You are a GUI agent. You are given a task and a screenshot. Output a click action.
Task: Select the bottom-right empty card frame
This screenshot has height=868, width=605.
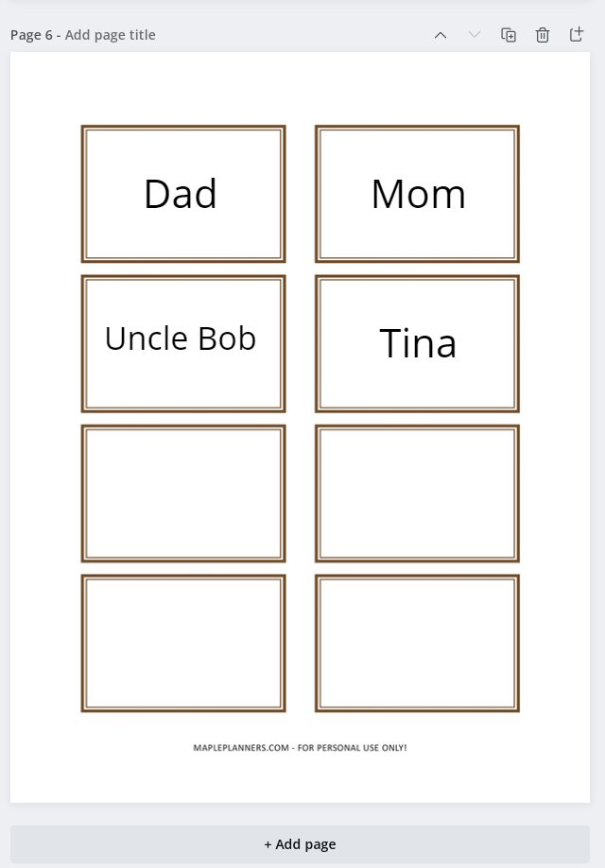[418, 643]
